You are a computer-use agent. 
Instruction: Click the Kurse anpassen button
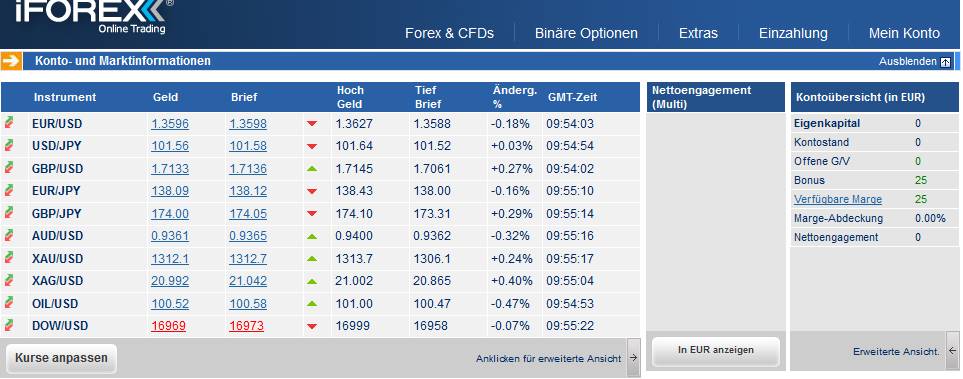pos(61,358)
